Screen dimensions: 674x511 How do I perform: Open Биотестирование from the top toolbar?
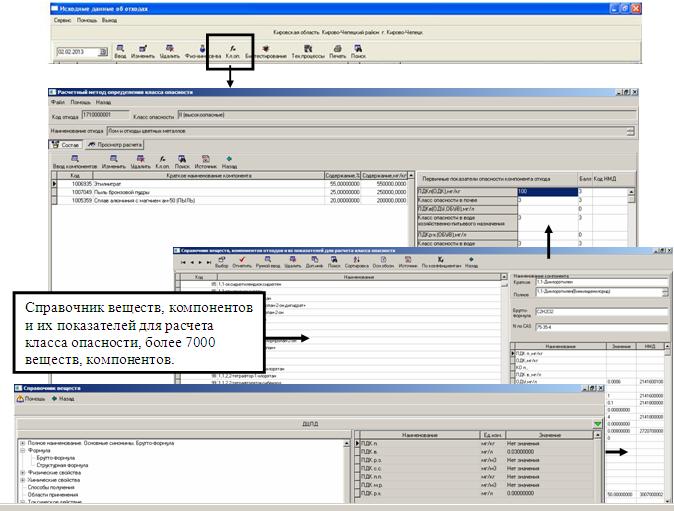click(x=268, y=51)
